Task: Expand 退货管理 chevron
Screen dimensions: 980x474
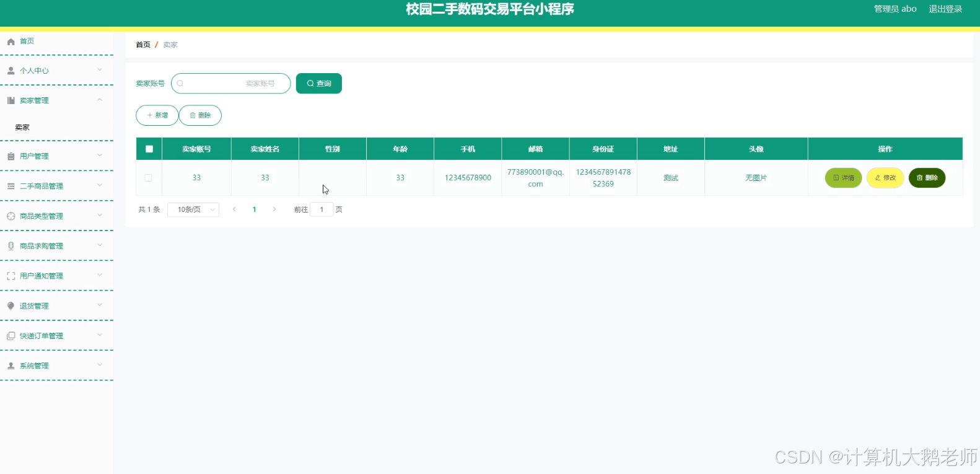Action: tap(100, 305)
